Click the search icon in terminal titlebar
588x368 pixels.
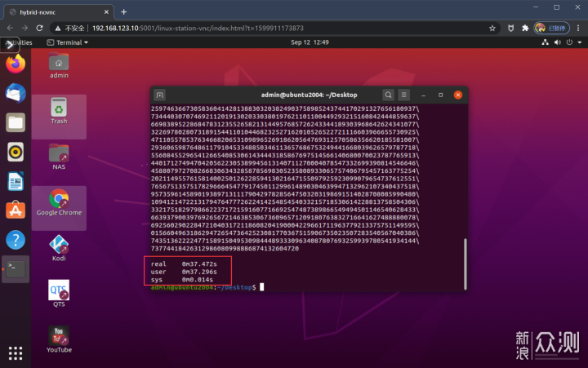tap(389, 95)
